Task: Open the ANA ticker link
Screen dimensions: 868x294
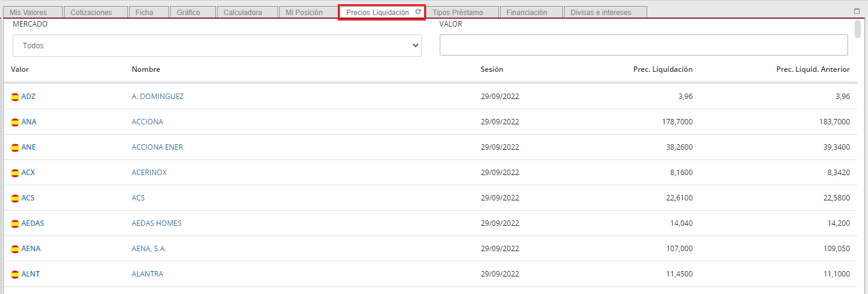Action: pyautogui.click(x=29, y=122)
